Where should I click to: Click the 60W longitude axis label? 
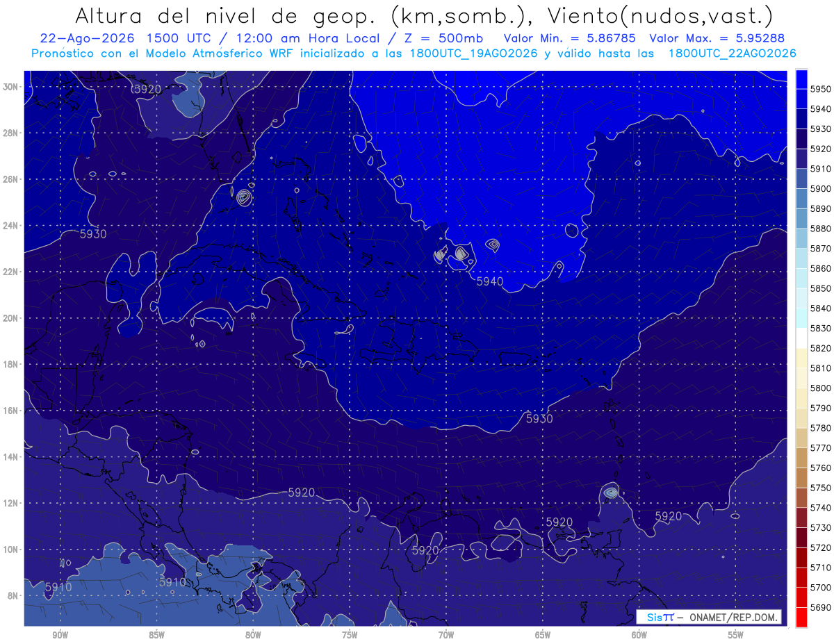pyautogui.click(x=639, y=635)
